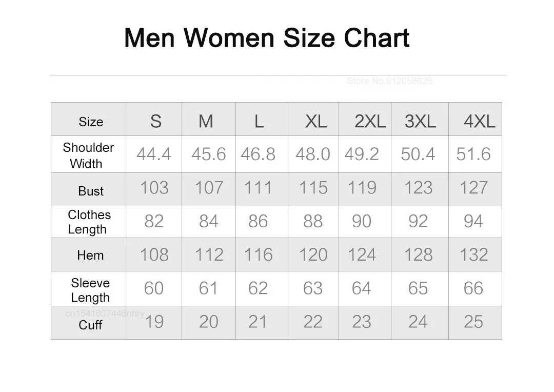
Task: Click hem value 124 for 2XL
Action: pos(362,255)
